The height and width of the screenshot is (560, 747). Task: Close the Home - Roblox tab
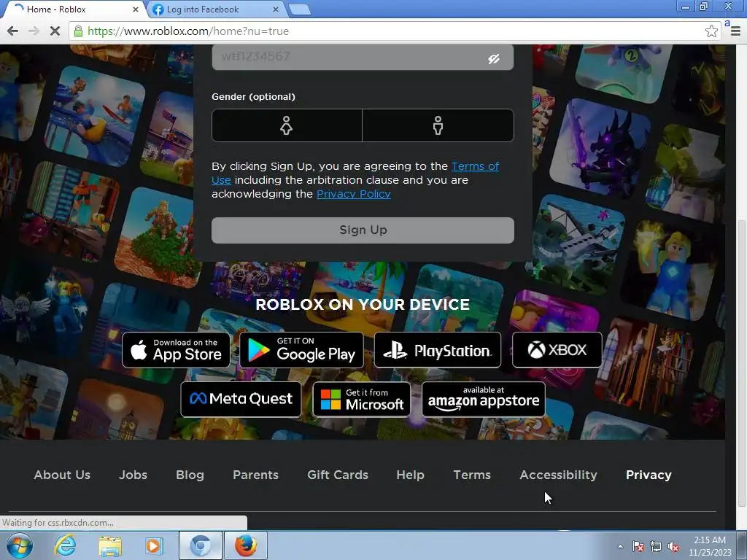(135, 9)
